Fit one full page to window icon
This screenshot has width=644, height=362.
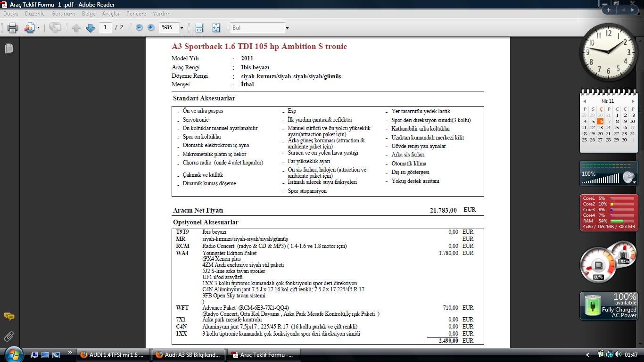click(x=216, y=28)
